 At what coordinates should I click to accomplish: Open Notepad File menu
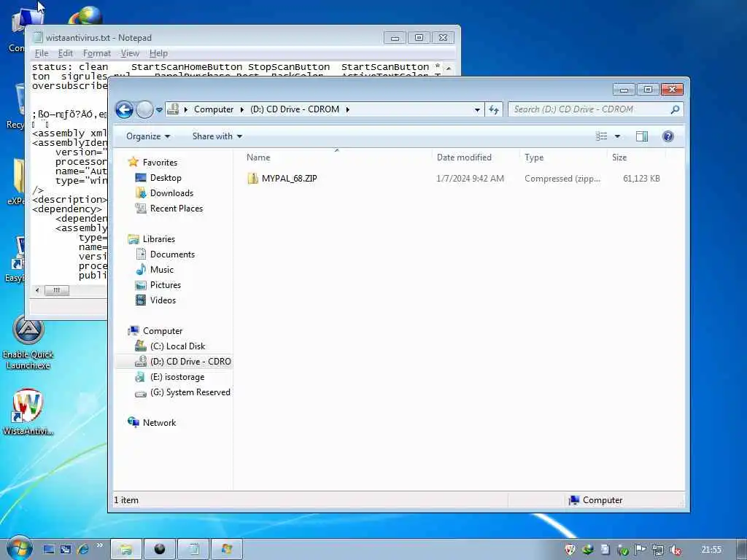tap(42, 53)
